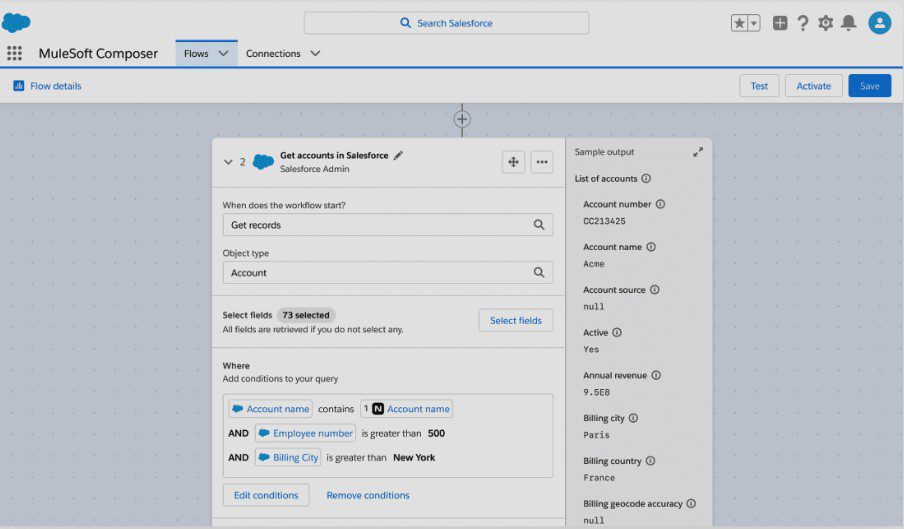The image size is (904, 529).
Task: Click info icon next to Billing country
Action: click(650, 460)
